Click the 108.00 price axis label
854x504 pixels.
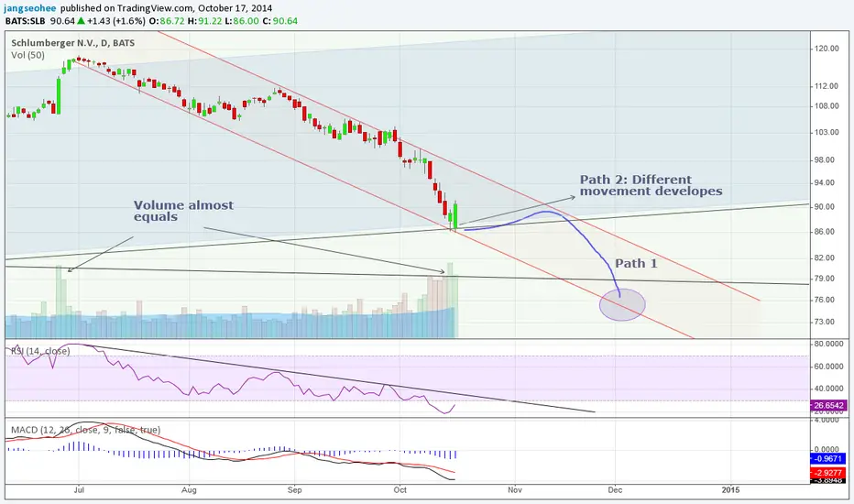coord(827,106)
